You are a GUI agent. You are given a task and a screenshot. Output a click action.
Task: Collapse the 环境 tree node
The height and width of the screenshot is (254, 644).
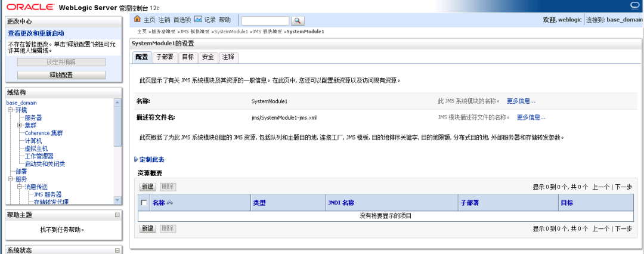pyautogui.click(x=10, y=110)
